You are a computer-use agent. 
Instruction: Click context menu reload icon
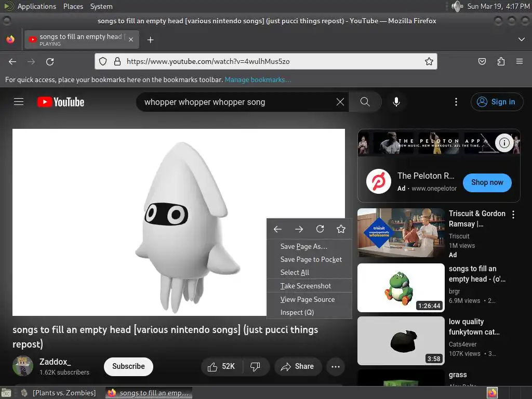tap(320, 229)
